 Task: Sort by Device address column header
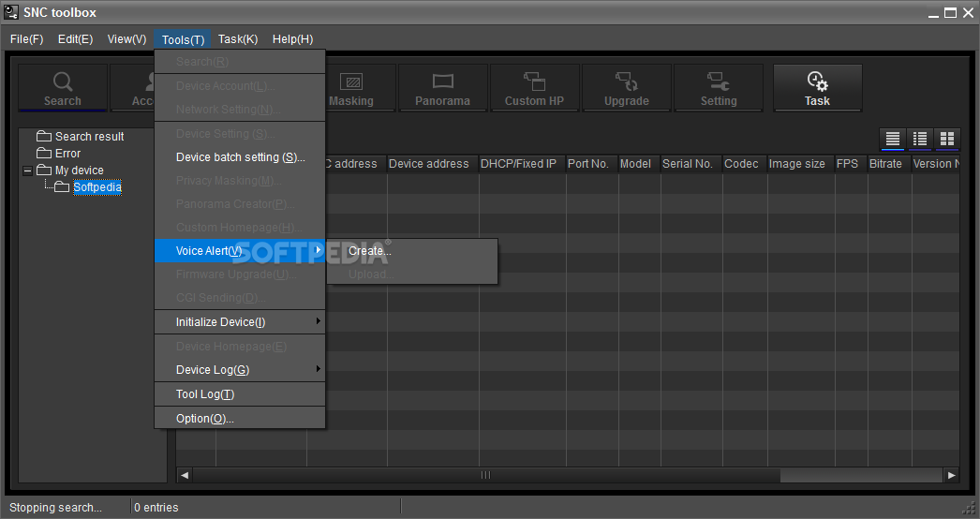[x=433, y=164]
